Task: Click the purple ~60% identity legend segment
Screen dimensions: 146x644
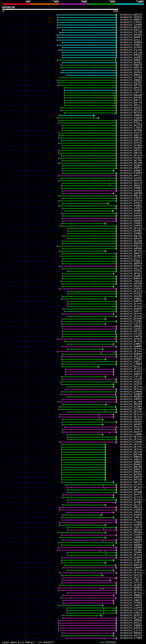Action: [73, 4]
